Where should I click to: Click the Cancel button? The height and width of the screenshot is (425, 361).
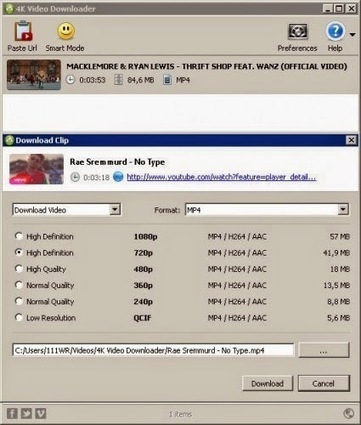[324, 383]
